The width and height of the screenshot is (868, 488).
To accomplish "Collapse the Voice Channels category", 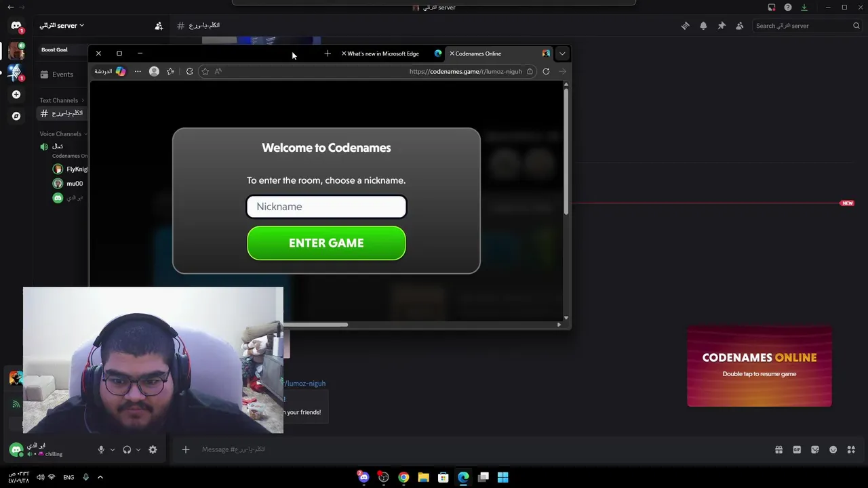I will pyautogui.click(x=64, y=134).
